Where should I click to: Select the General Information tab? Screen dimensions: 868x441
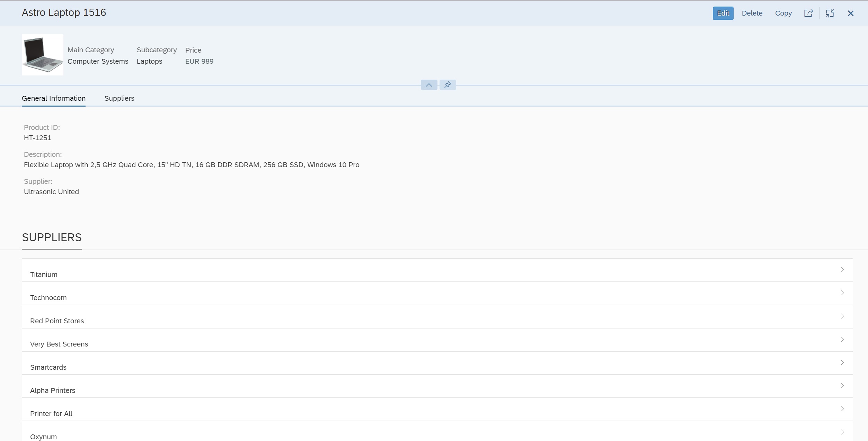tap(54, 98)
